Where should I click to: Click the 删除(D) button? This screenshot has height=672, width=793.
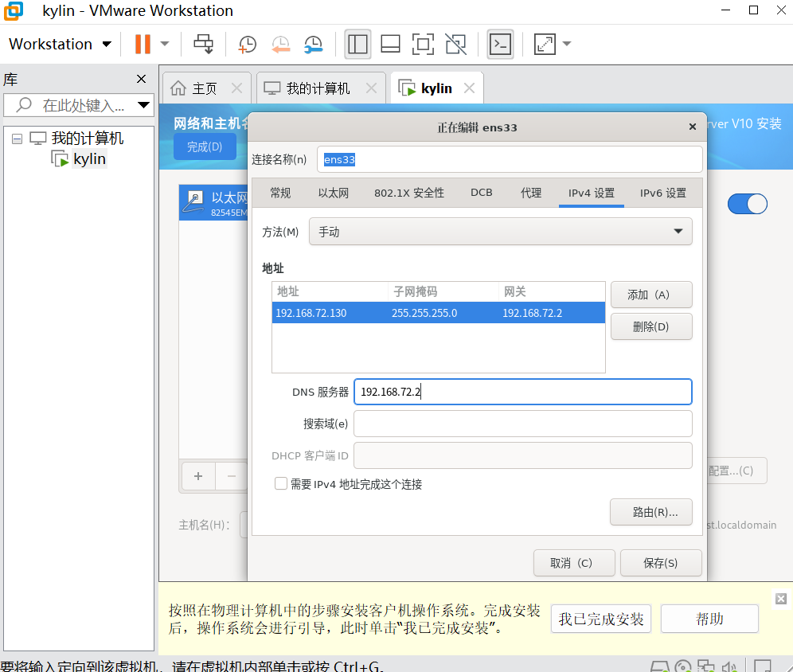click(x=651, y=326)
